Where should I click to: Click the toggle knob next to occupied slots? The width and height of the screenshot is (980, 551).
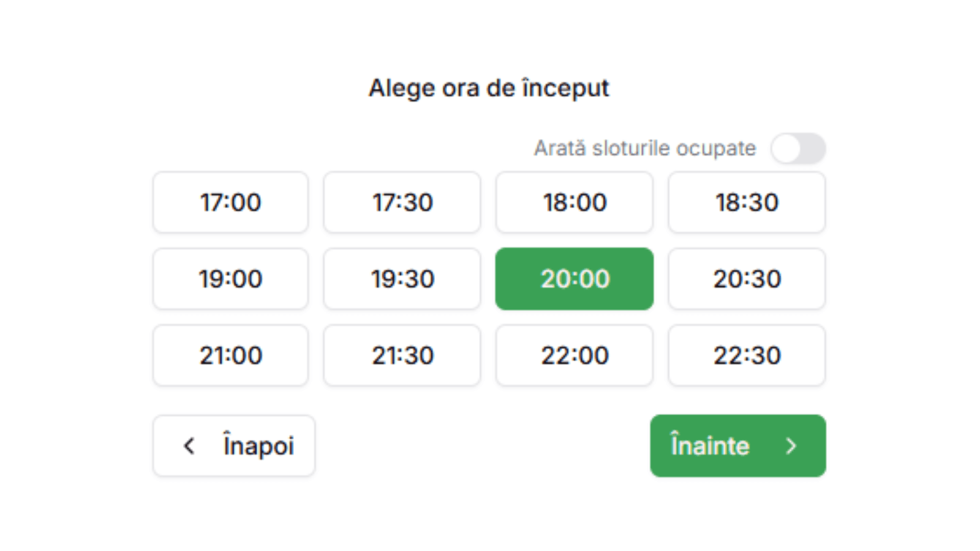pos(788,148)
